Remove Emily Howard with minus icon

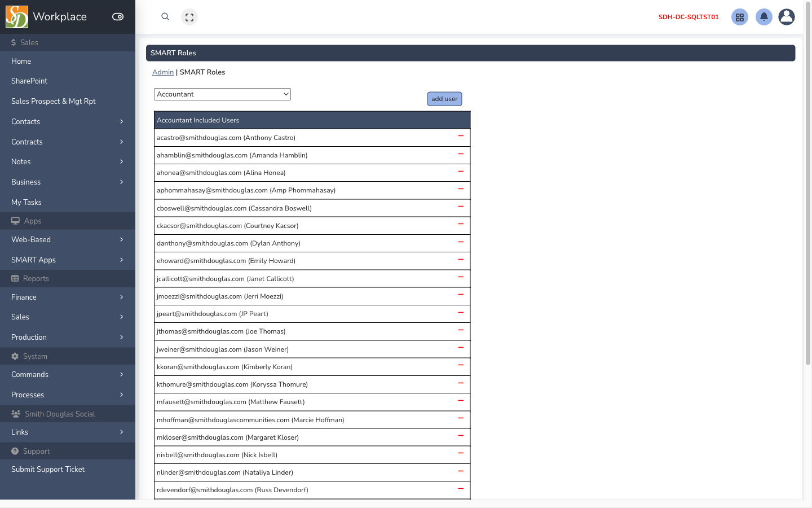[x=461, y=259]
